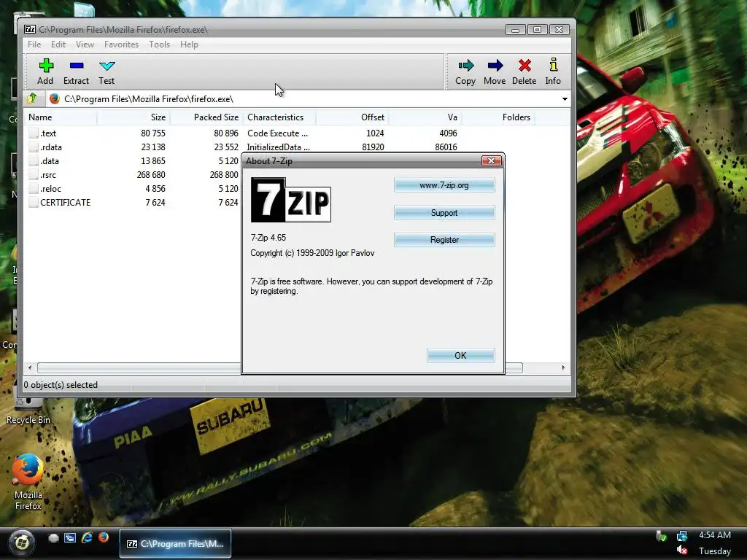The image size is (747, 560).
Task: Sort by the Va column header
Action: 425,117
